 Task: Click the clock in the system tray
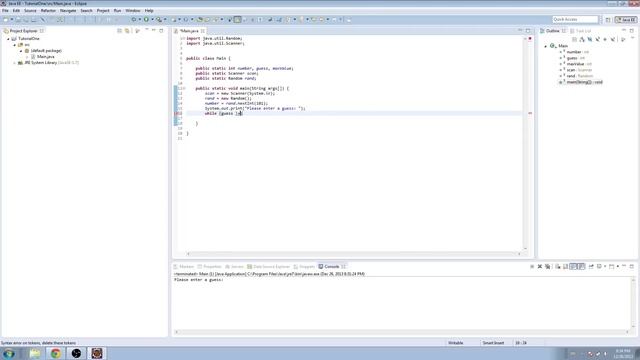coord(622,353)
